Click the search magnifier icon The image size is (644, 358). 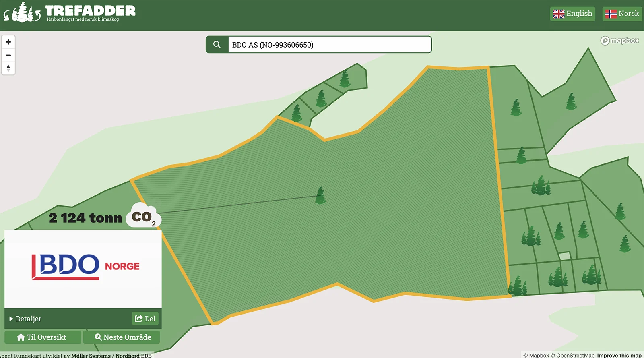coord(217,45)
